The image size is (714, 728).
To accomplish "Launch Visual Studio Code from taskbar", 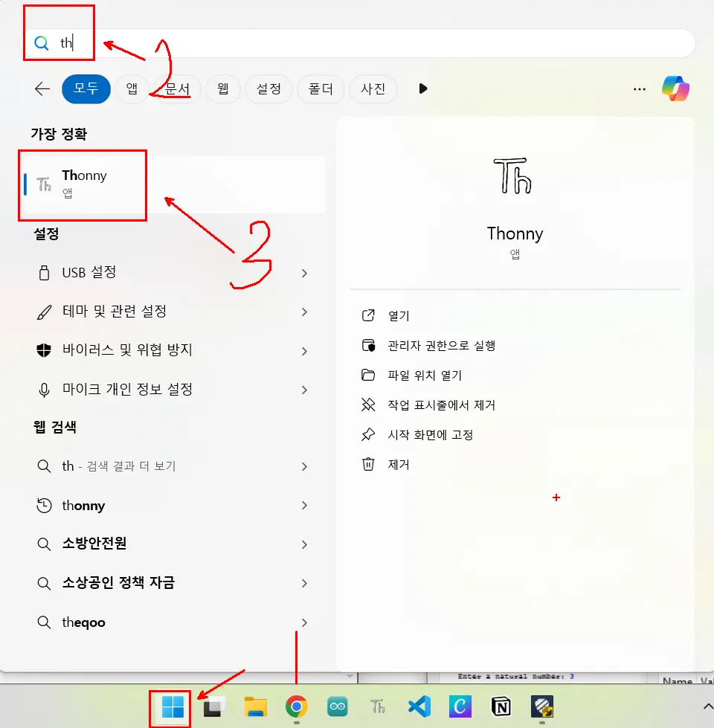I will [x=419, y=707].
